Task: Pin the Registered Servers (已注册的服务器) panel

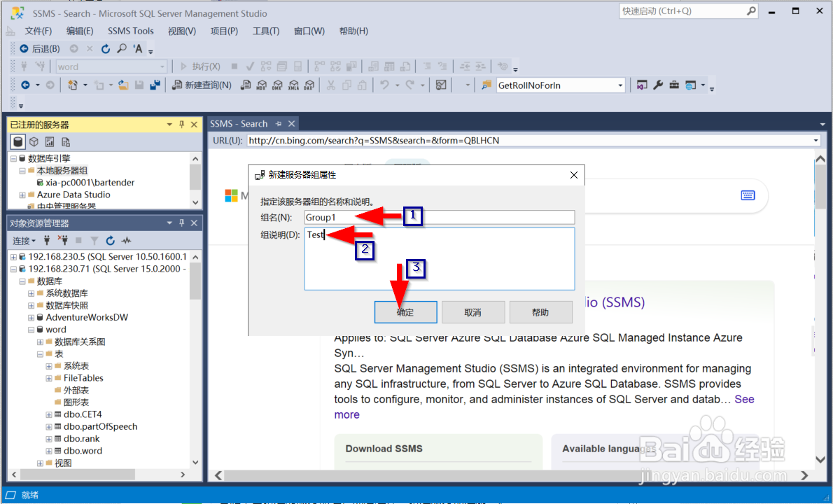Action: [x=182, y=125]
